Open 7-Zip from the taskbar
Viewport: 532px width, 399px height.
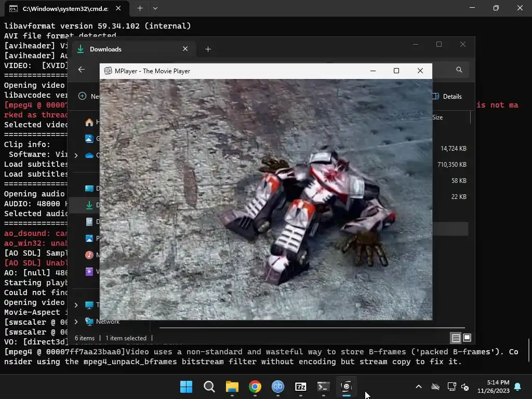pos(301,387)
